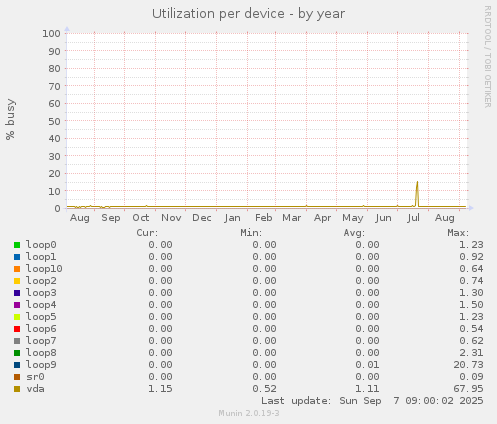Select the loop5 legend label
497x424 pixels.
(x=41, y=317)
